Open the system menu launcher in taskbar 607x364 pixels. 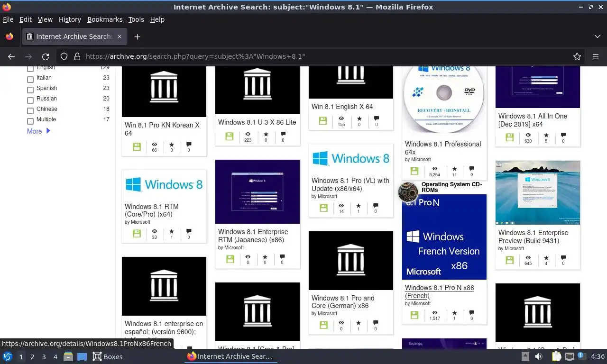[x=8, y=356]
